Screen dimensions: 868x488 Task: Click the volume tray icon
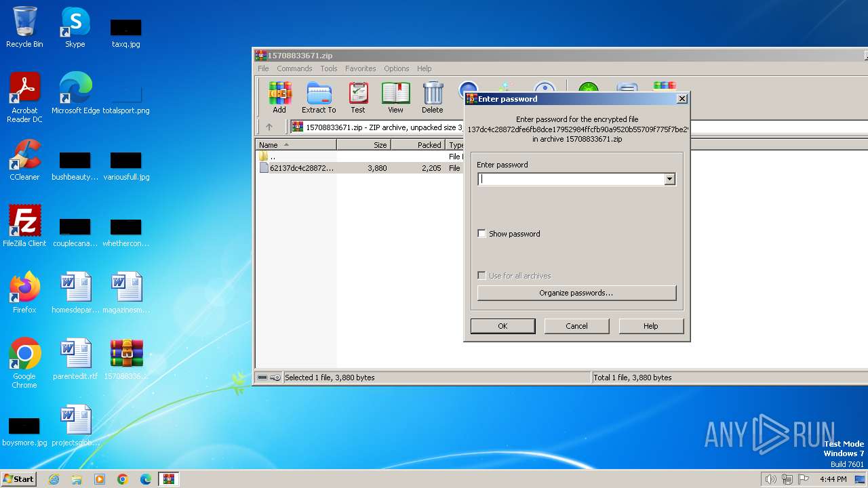(770, 479)
